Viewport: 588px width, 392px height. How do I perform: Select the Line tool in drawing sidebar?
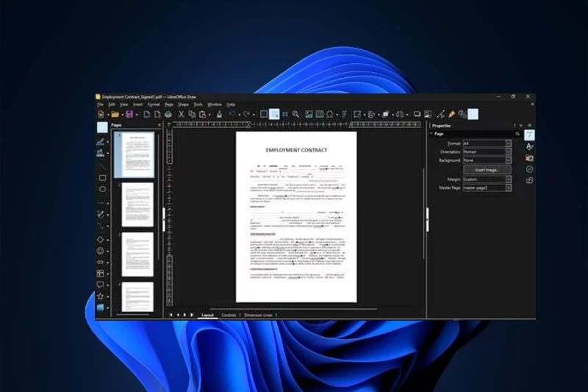pos(102,166)
